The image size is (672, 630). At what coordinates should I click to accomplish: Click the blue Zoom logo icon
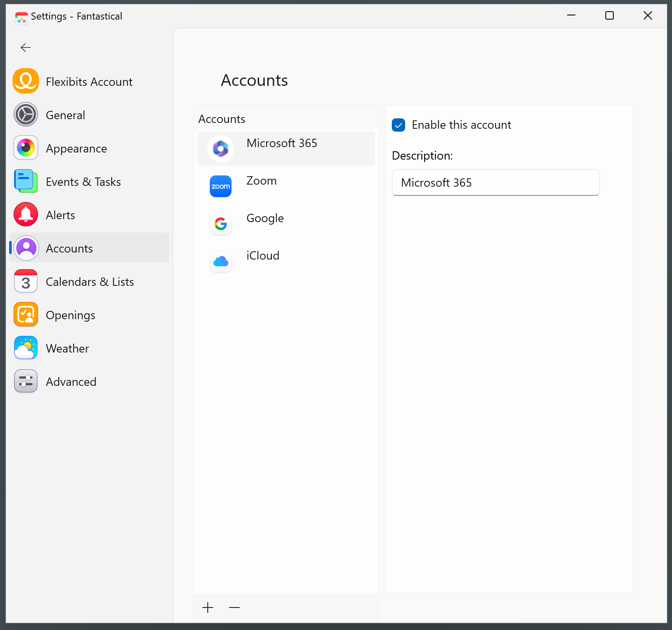click(x=221, y=186)
